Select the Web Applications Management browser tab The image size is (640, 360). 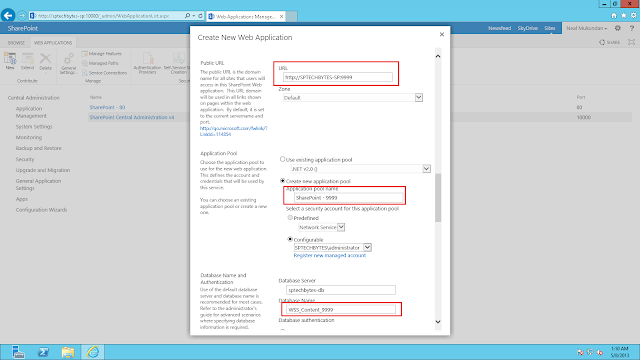[x=246, y=16]
